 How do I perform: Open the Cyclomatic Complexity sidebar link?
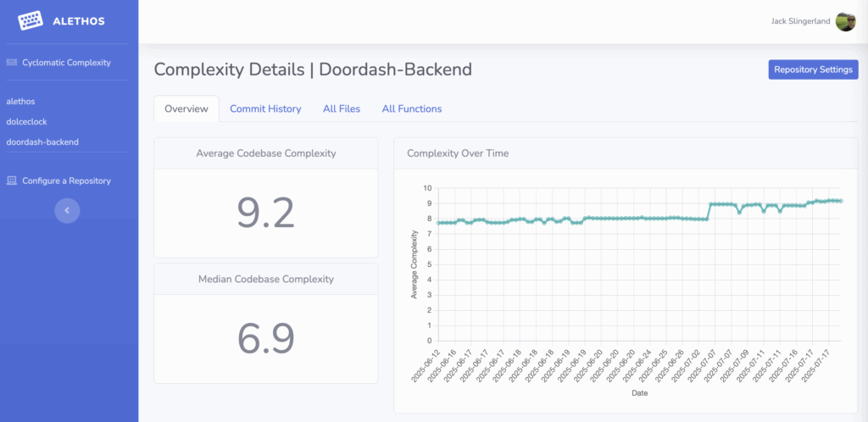click(x=66, y=63)
